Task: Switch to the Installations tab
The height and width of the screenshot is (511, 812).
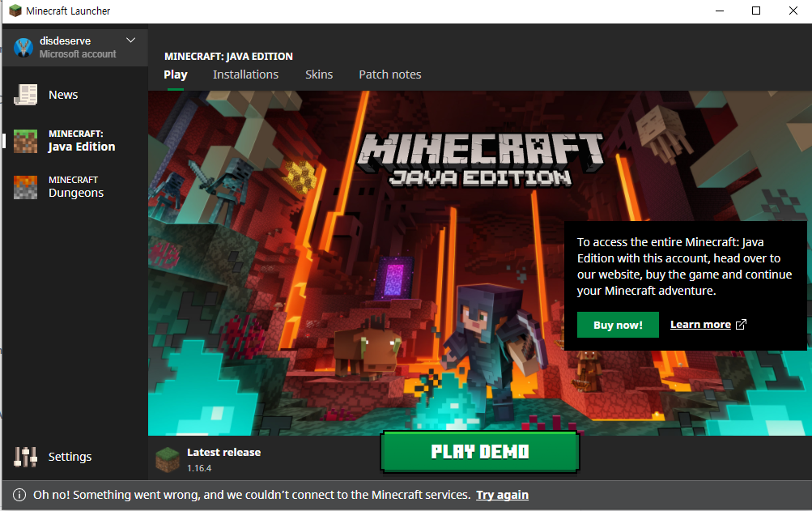Action: click(x=245, y=75)
